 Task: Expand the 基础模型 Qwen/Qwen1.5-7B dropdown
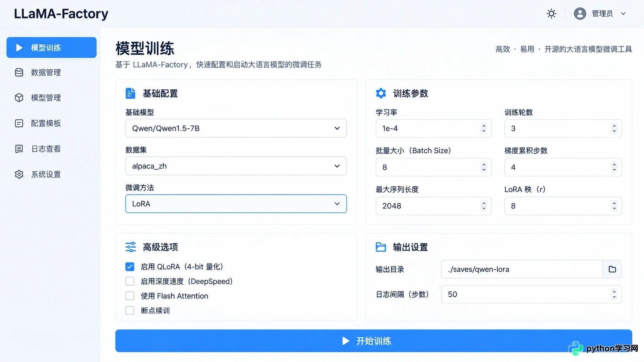[236, 128]
